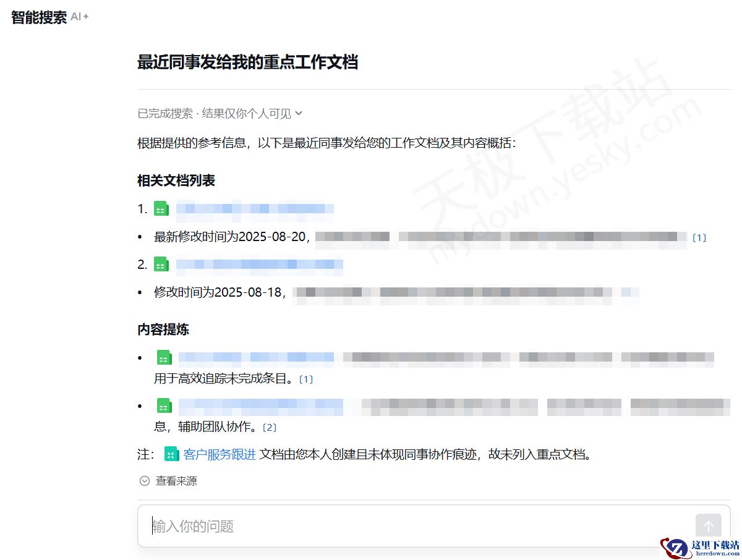Open citation [2] after 辅助团队协作

coord(268,426)
